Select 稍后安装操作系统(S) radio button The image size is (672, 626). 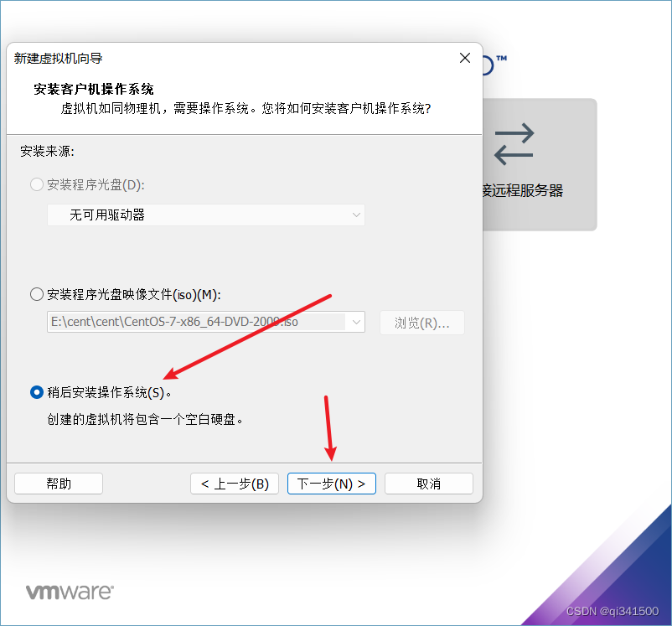click(37, 392)
